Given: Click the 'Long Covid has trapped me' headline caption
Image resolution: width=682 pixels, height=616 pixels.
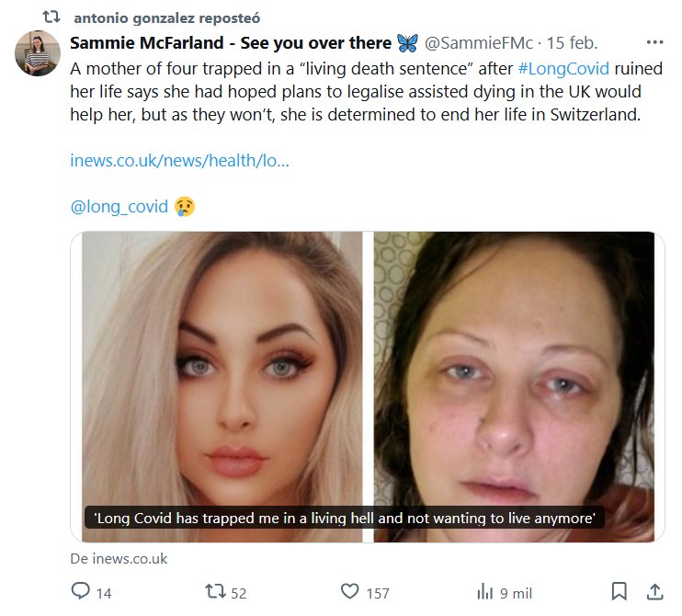Looking at the screenshot, I should (345, 519).
